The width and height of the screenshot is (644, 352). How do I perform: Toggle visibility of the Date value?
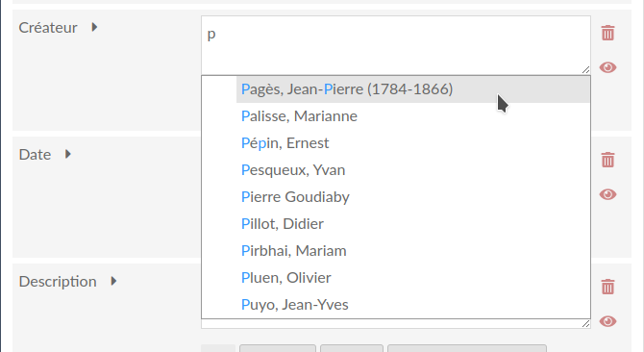(607, 194)
